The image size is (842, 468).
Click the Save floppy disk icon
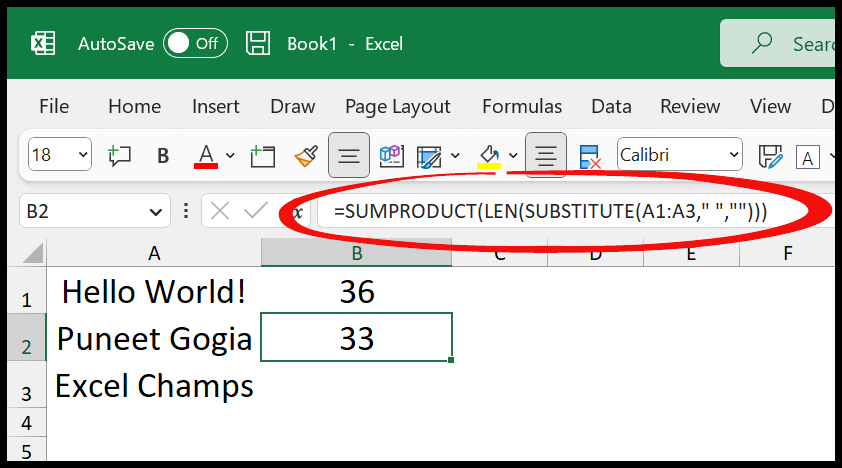click(258, 43)
